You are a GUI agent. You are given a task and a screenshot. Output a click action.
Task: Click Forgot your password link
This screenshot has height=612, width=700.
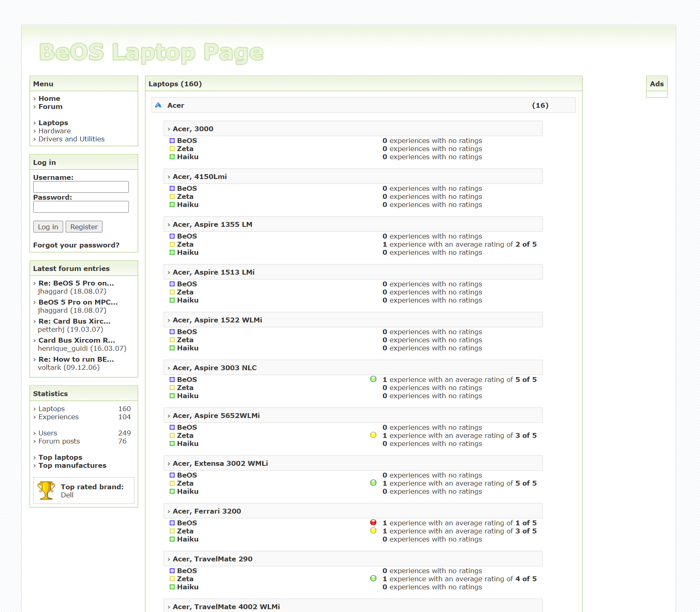pos(76,245)
